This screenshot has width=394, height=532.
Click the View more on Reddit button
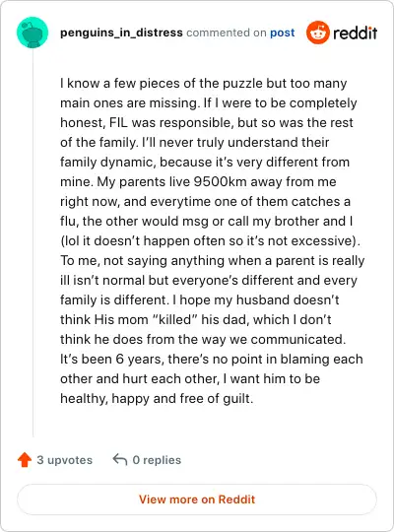[x=197, y=499]
